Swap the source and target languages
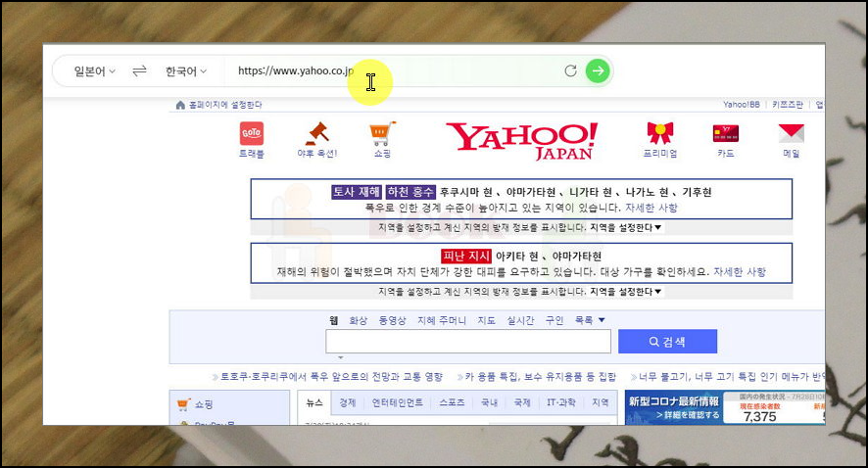The width and height of the screenshot is (868, 468). point(139,70)
